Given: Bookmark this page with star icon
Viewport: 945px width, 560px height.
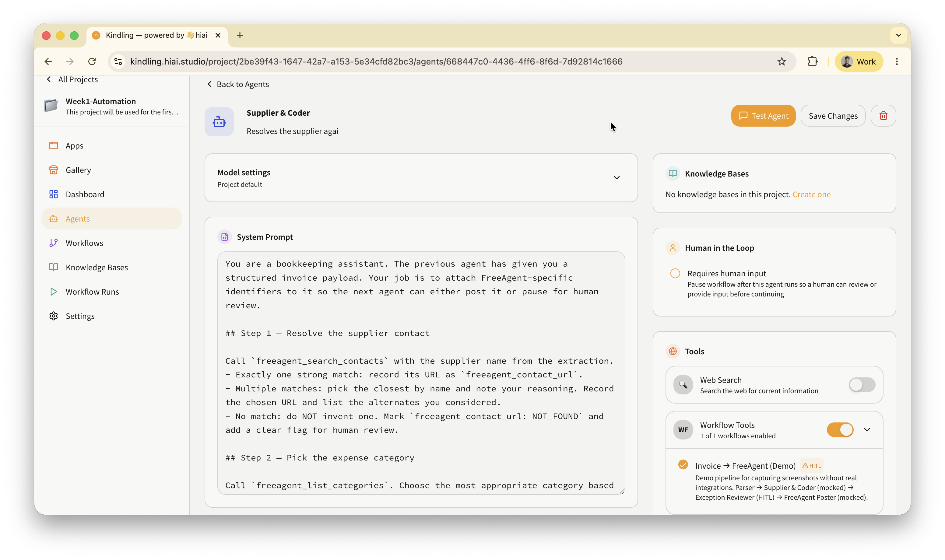Looking at the screenshot, I should point(782,61).
